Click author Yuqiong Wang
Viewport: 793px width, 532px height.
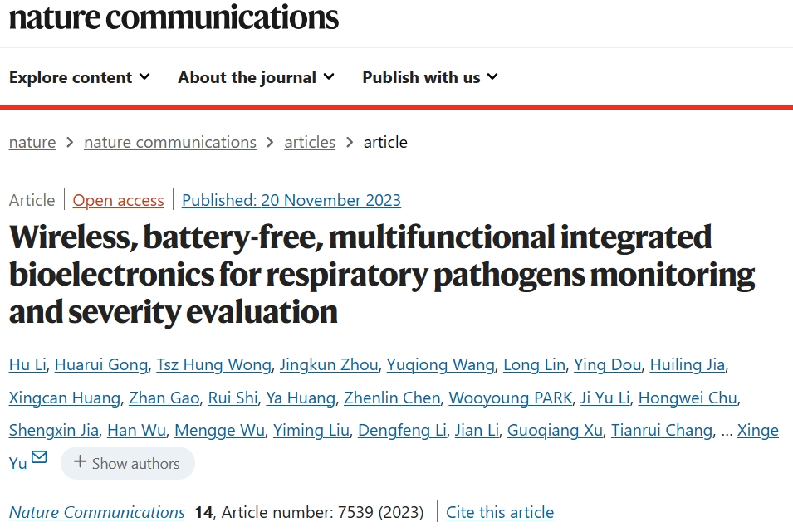440,364
